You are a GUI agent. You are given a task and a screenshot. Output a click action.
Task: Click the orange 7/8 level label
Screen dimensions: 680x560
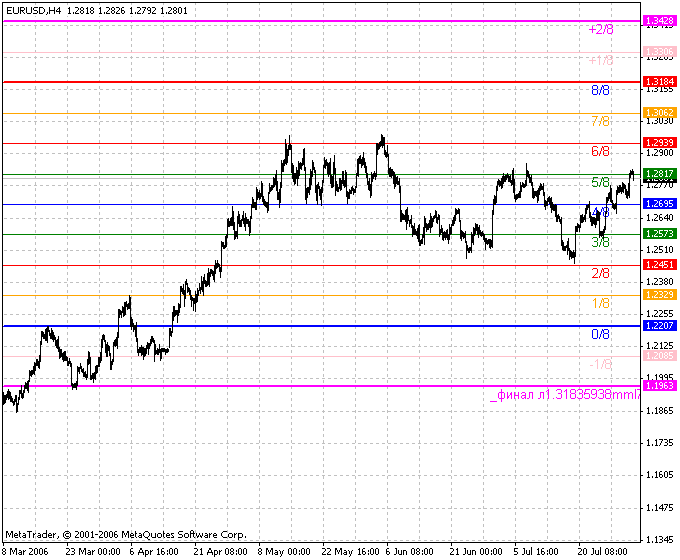click(600, 122)
